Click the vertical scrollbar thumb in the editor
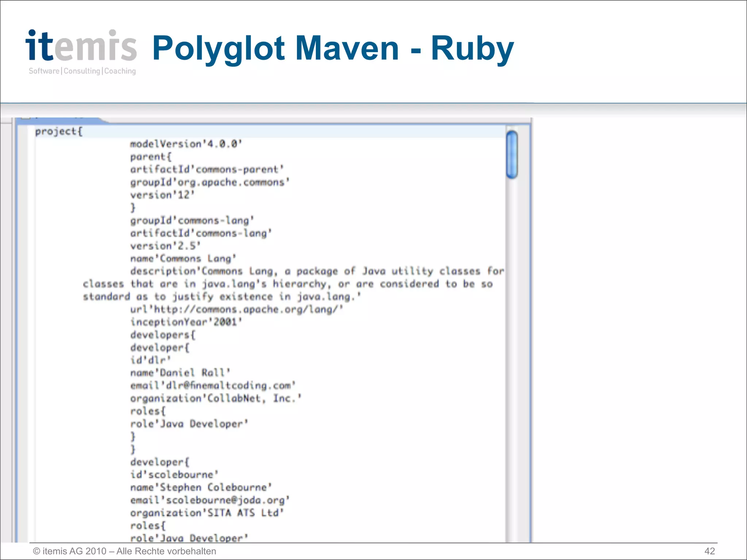Screen dimensions: 747x560 click(x=512, y=155)
